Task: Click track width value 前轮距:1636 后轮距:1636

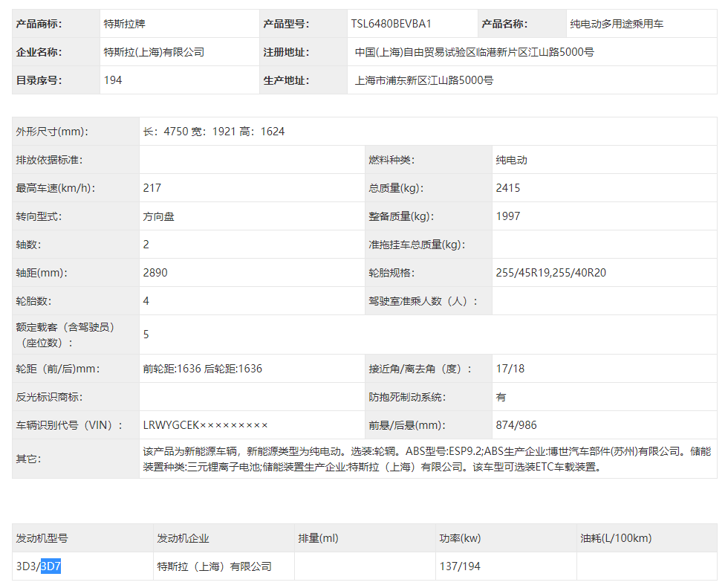Action: tap(202, 369)
